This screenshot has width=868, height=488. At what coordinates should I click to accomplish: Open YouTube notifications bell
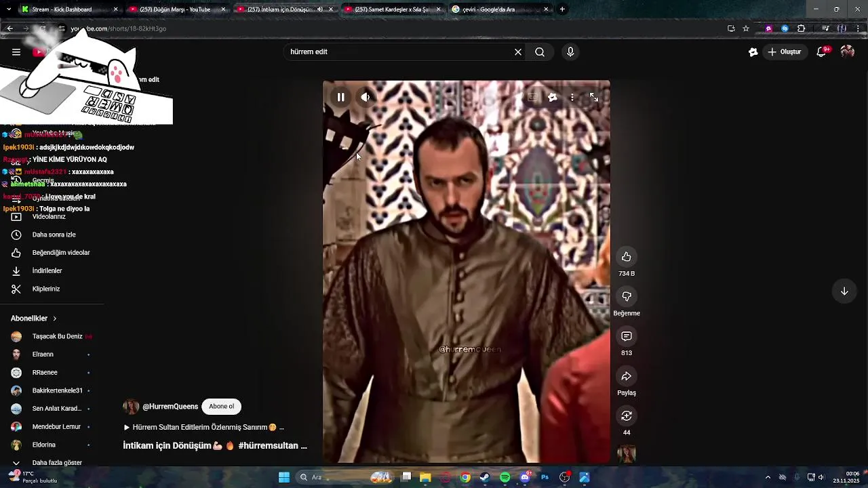(x=822, y=52)
